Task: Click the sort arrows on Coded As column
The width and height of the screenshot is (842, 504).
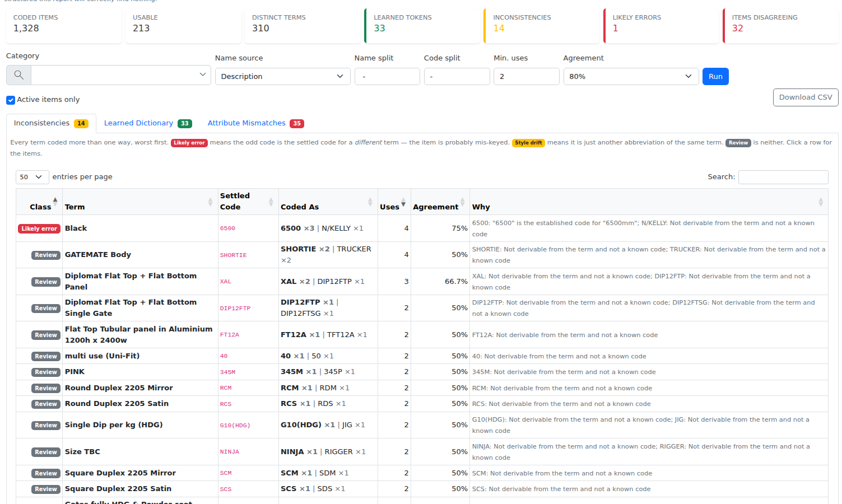Action: point(370,202)
